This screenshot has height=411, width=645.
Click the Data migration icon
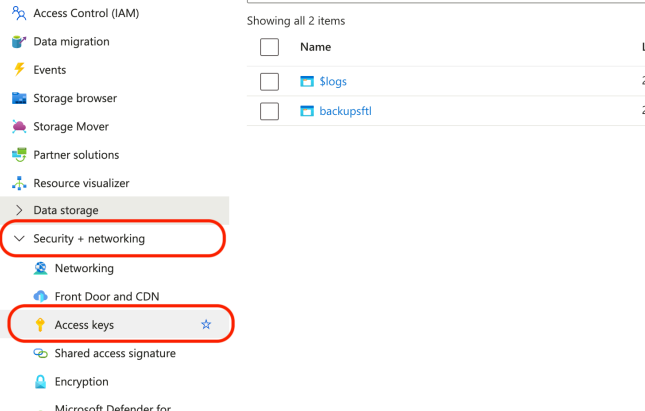(x=18, y=42)
